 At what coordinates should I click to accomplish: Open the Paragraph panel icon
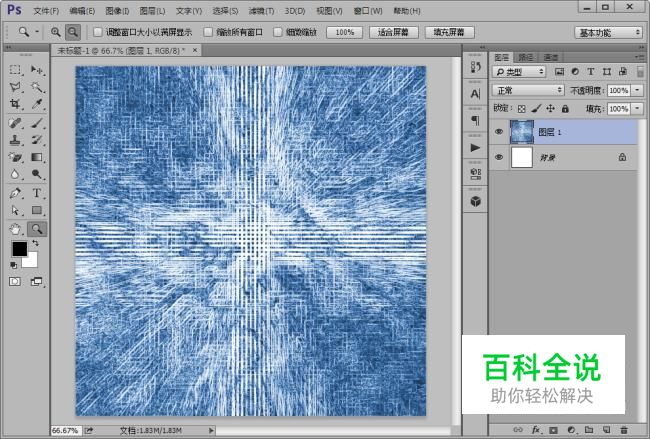coord(475,121)
